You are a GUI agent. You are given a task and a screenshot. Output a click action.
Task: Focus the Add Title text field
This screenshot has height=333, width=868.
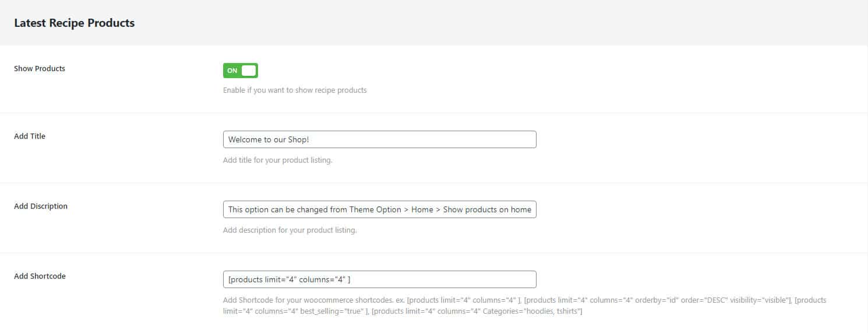click(379, 139)
